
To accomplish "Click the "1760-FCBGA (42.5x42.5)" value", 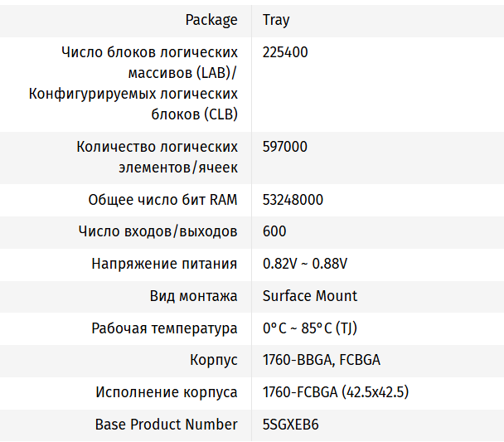I will 336,392.
